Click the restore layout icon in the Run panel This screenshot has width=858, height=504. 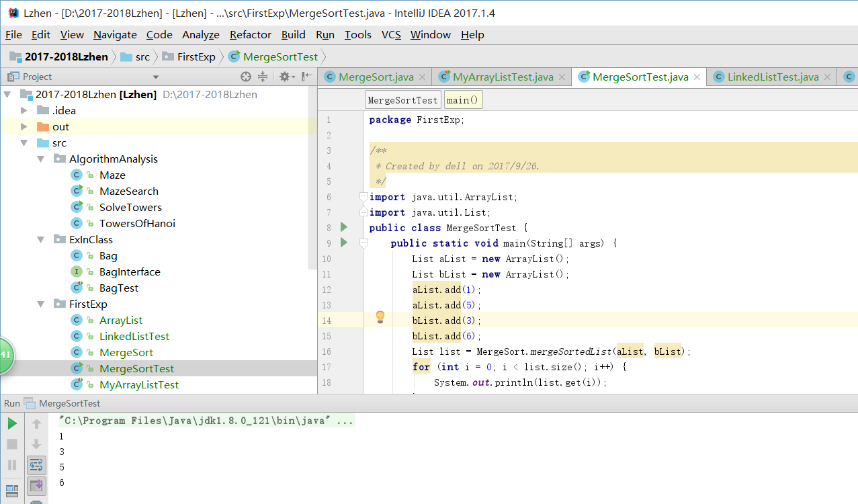12,490
